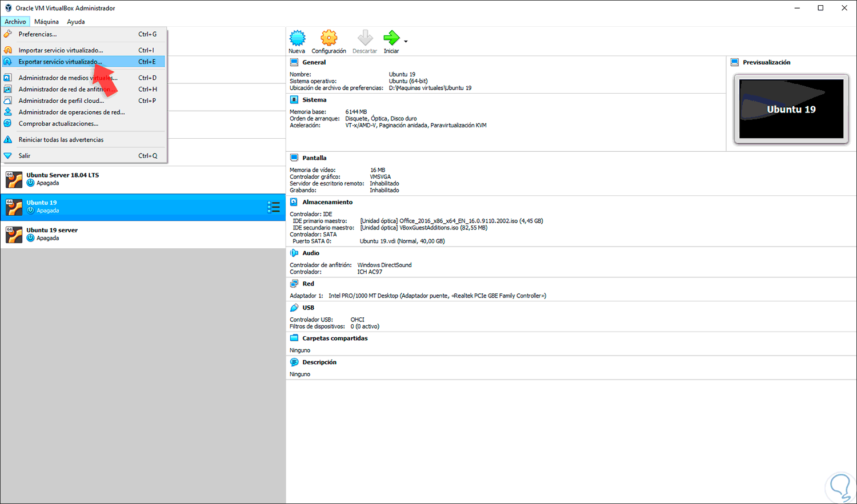Click the USB section heading
This screenshot has width=857, height=504.
coord(308,308)
